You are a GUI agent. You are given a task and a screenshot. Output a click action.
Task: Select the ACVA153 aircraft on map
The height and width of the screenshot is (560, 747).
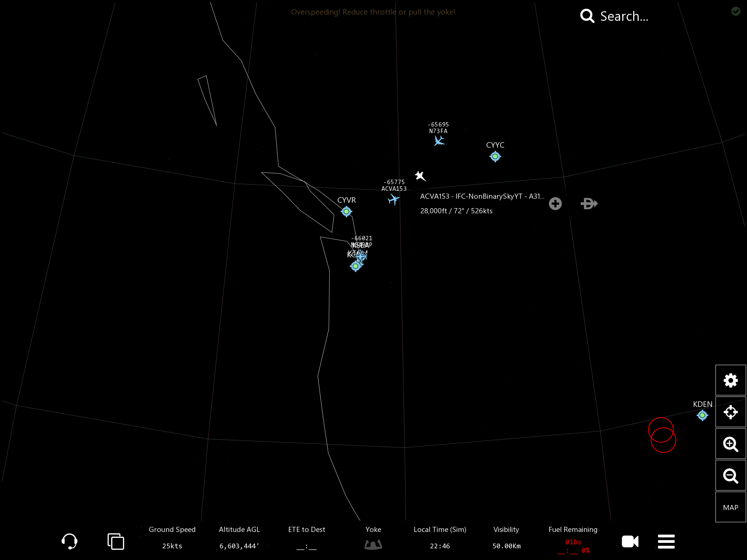394,199
